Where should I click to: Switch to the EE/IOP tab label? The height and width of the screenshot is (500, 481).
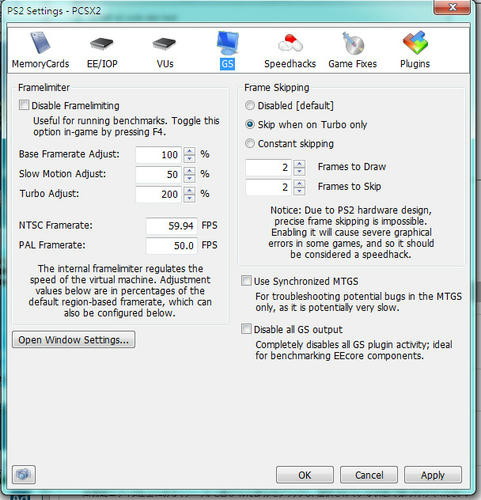[x=102, y=64]
